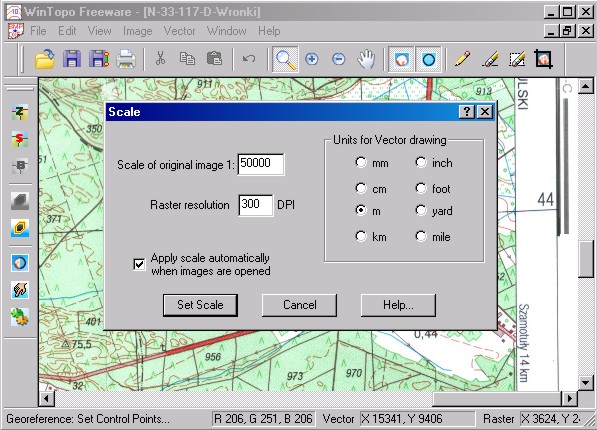Open the Vector menu
Image resolution: width=597 pixels, height=430 pixels.
pos(179,31)
